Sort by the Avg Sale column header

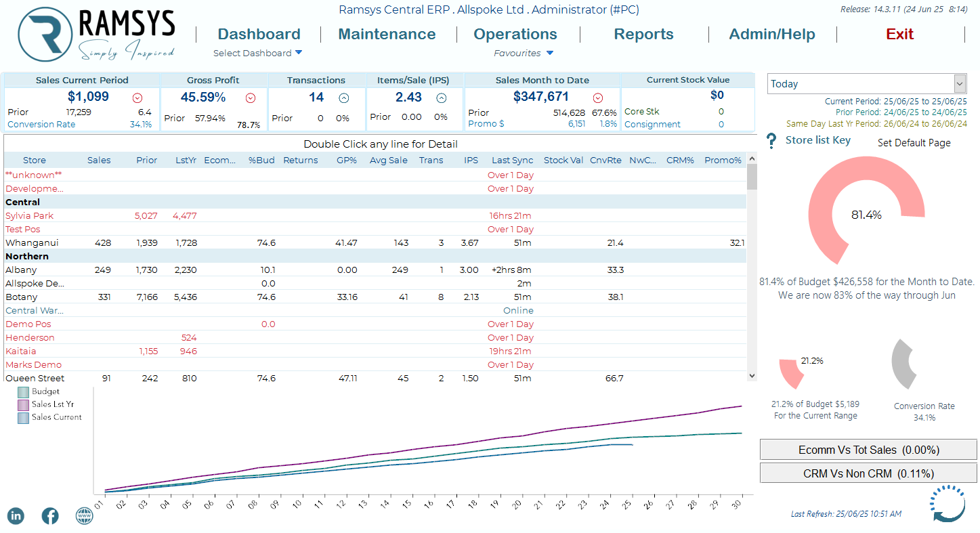(389, 161)
